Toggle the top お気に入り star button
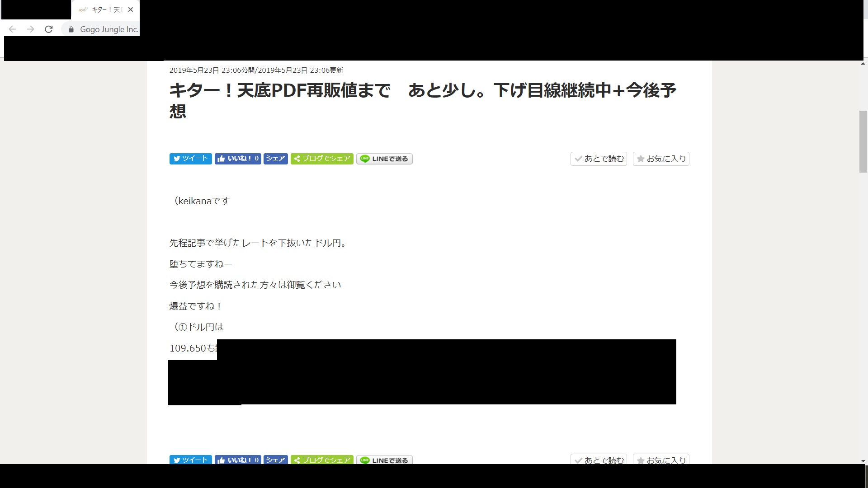868x488 pixels. pyautogui.click(x=661, y=159)
